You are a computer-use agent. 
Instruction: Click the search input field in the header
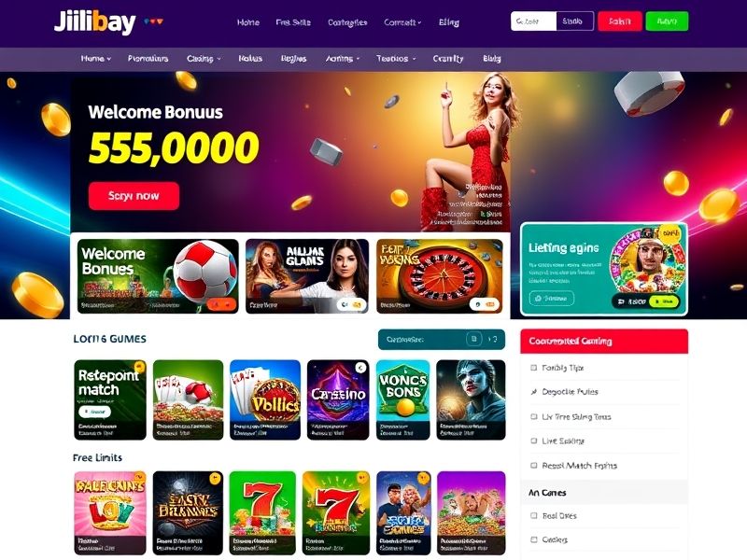coord(533,21)
